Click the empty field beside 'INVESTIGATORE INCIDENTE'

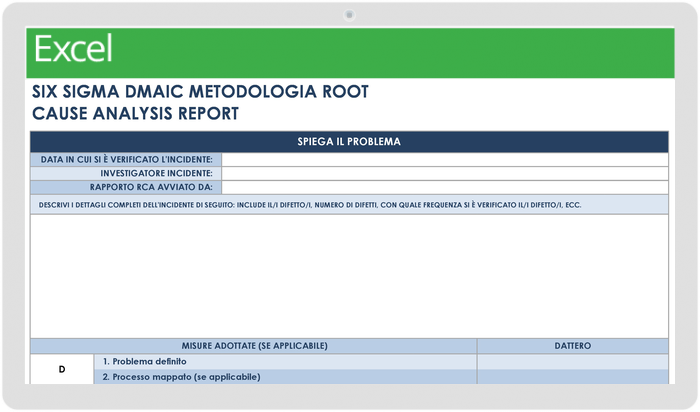point(445,173)
